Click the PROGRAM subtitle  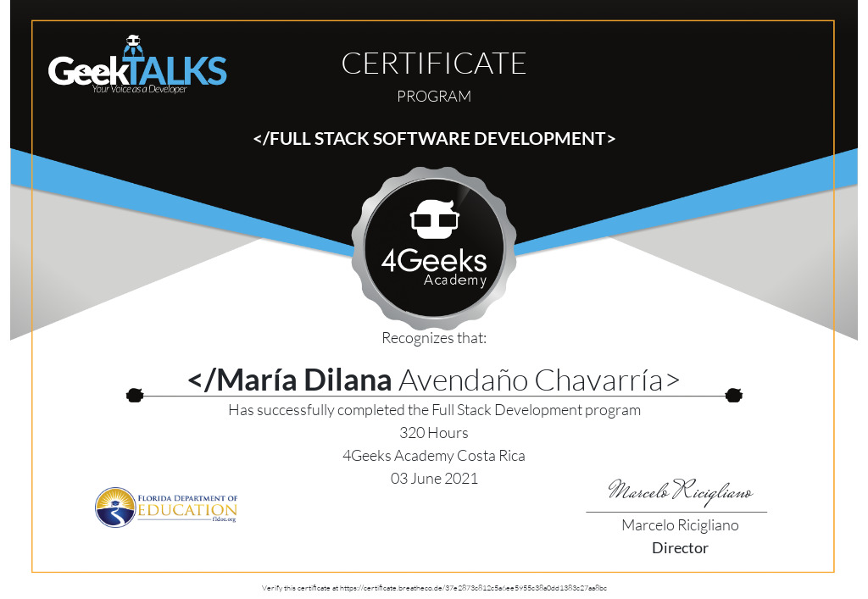coord(434,97)
